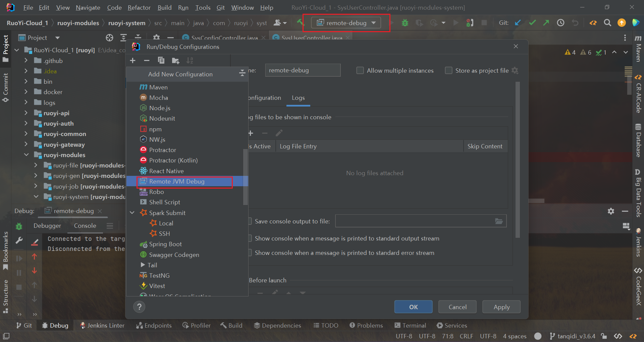The height and width of the screenshot is (342, 644).
Task: Click the browse folder icon for console output
Action: pyautogui.click(x=499, y=221)
